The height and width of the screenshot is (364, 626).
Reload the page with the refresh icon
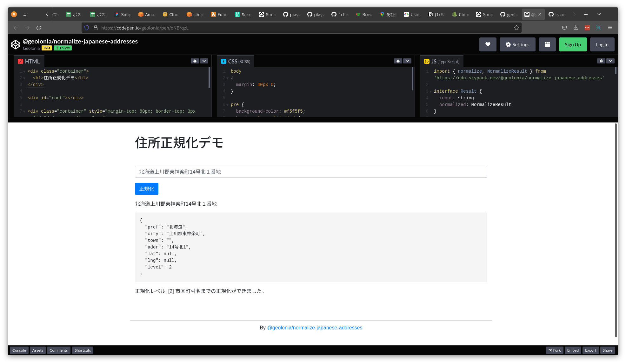pos(39,28)
